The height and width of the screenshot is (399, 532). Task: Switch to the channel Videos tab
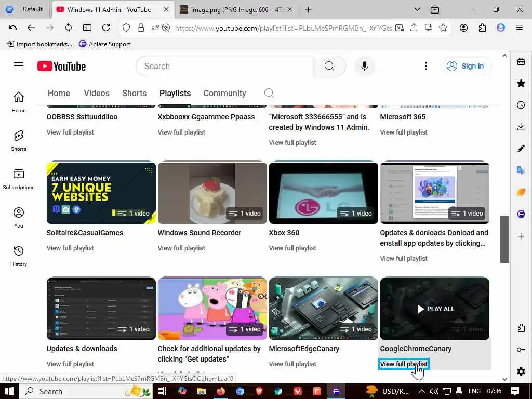pos(97,94)
